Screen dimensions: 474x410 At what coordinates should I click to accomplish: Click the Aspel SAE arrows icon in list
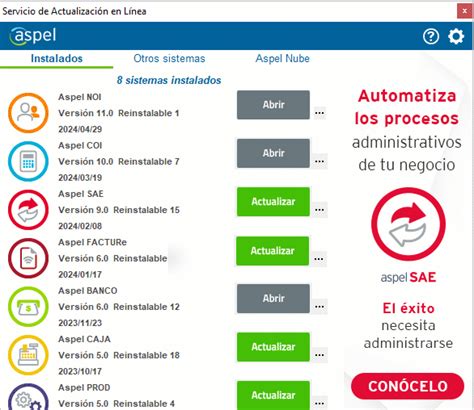click(28, 210)
